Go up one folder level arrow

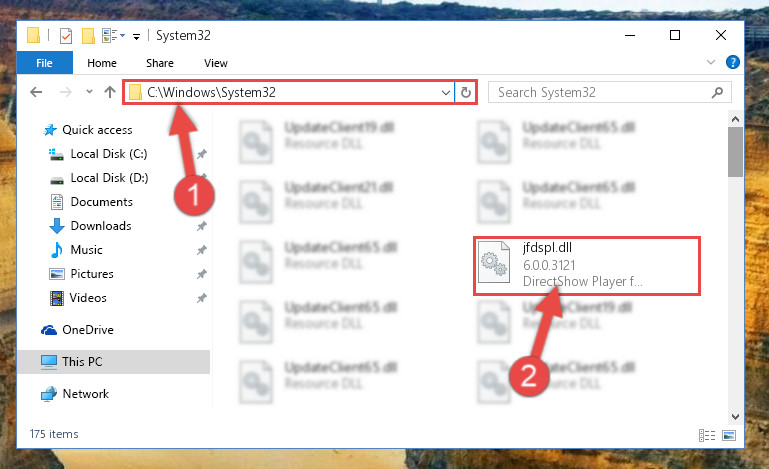[110, 92]
